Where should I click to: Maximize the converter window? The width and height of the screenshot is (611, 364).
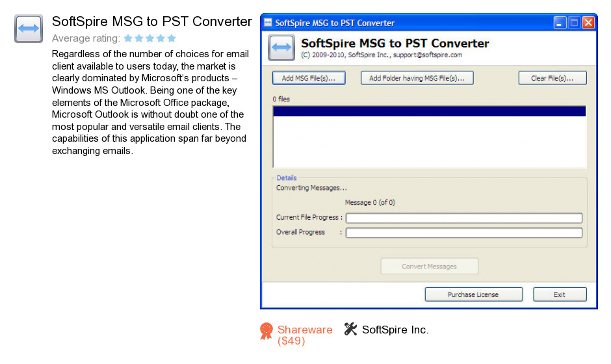pos(574,23)
